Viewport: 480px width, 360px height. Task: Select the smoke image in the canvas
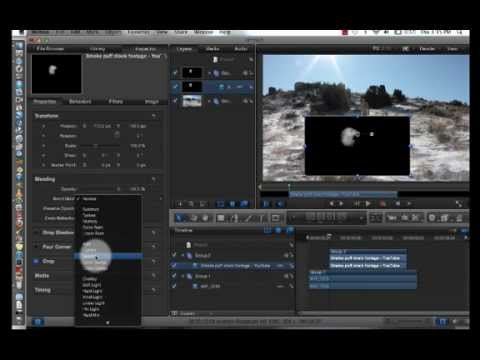click(357, 145)
